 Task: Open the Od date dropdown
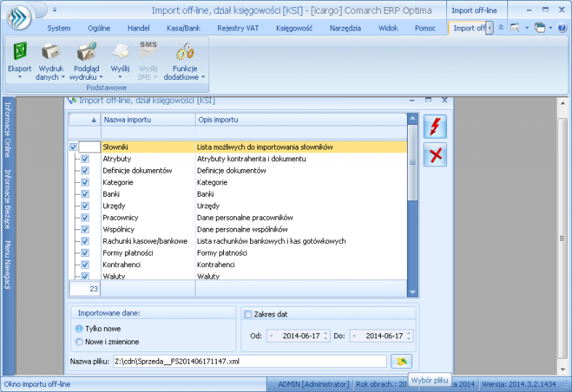[272, 336]
